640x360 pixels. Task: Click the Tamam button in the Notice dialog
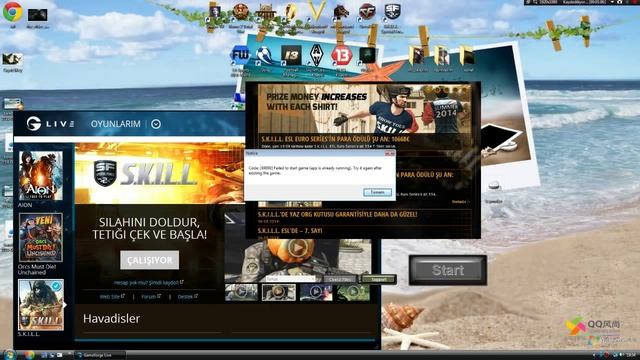(x=378, y=192)
